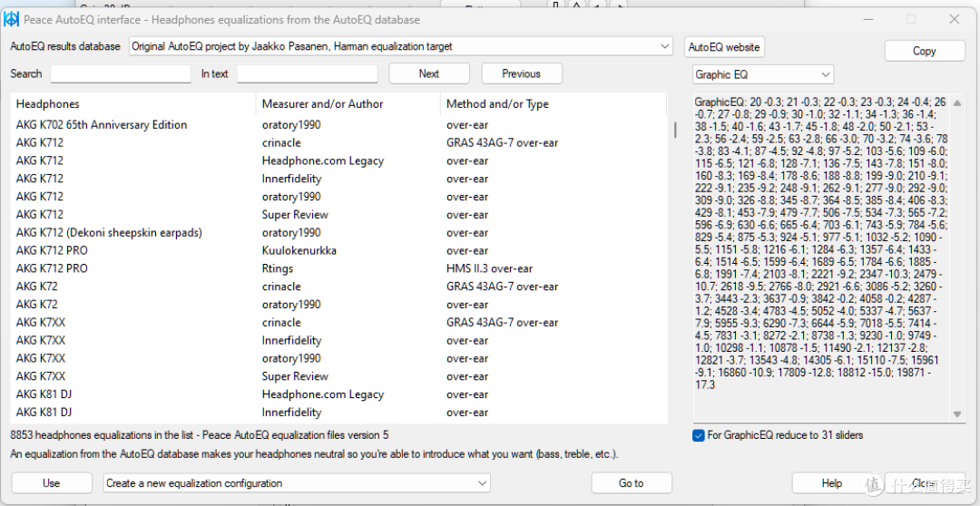Screen dimensions: 980x506
Task: Expand the Create a new equalization configuration dropdown
Action: click(x=296, y=483)
